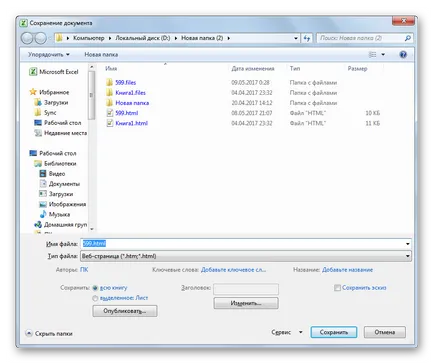
Task: Open the Видео library
Action: click(52, 174)
